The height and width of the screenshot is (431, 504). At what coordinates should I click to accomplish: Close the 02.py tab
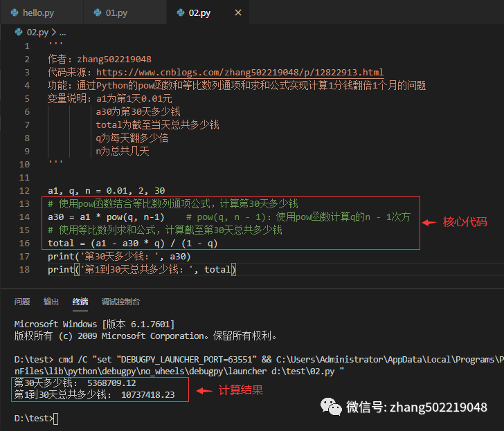pos(238,13)
